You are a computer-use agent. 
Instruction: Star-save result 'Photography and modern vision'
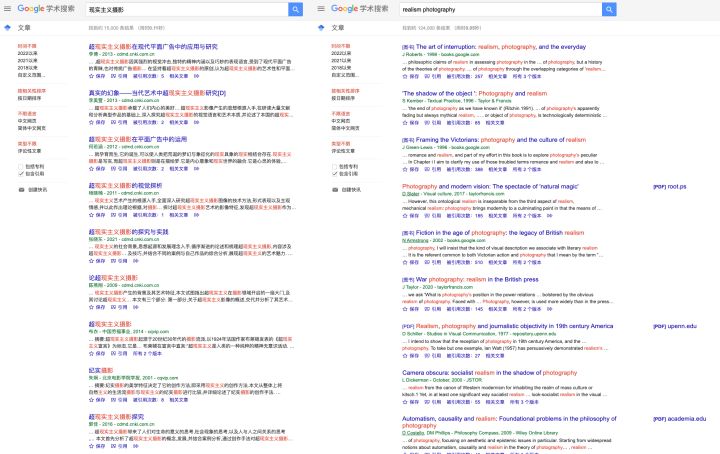[x=405, y=215]
